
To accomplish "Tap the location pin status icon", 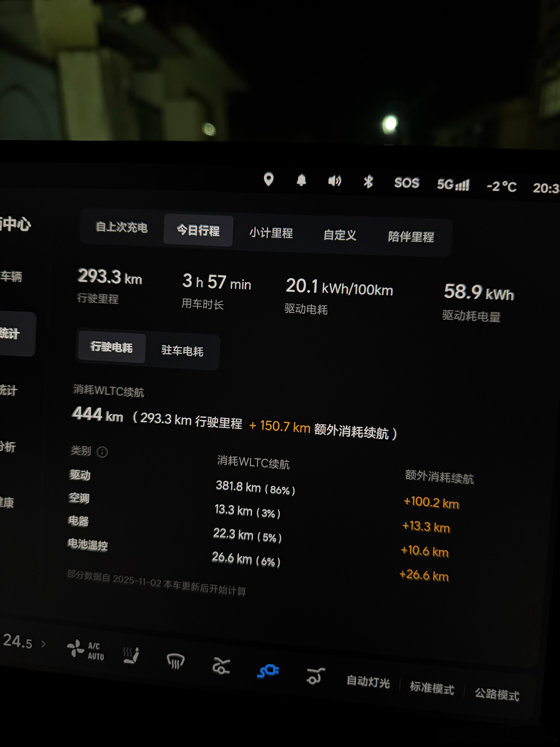I will click(268, 179).
